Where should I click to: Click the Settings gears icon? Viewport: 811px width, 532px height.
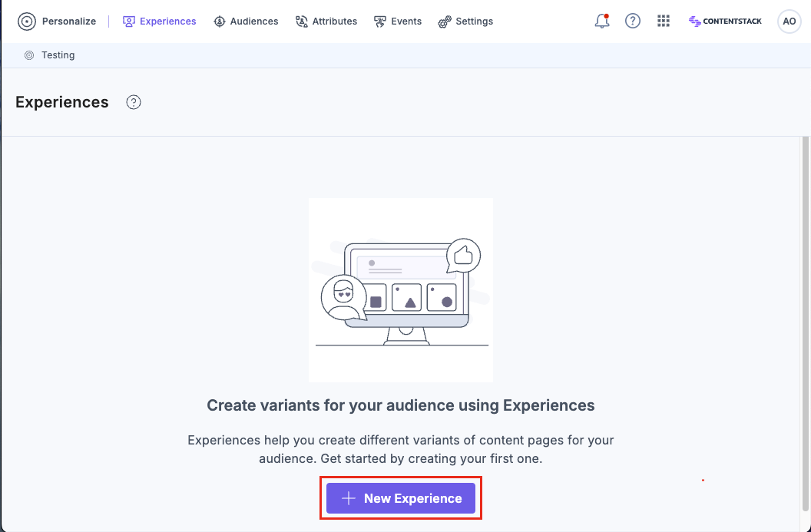click(x=445, y=21)
